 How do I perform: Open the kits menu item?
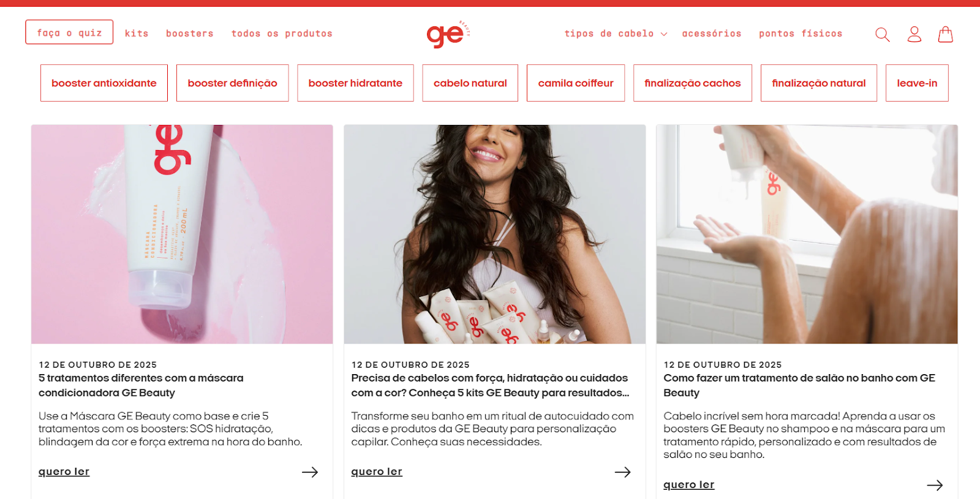pyautogui.click(x=137, y=34)
